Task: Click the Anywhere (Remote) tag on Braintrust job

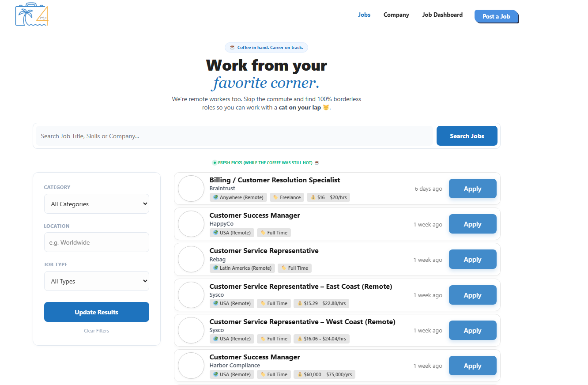Action: (238, 197)
